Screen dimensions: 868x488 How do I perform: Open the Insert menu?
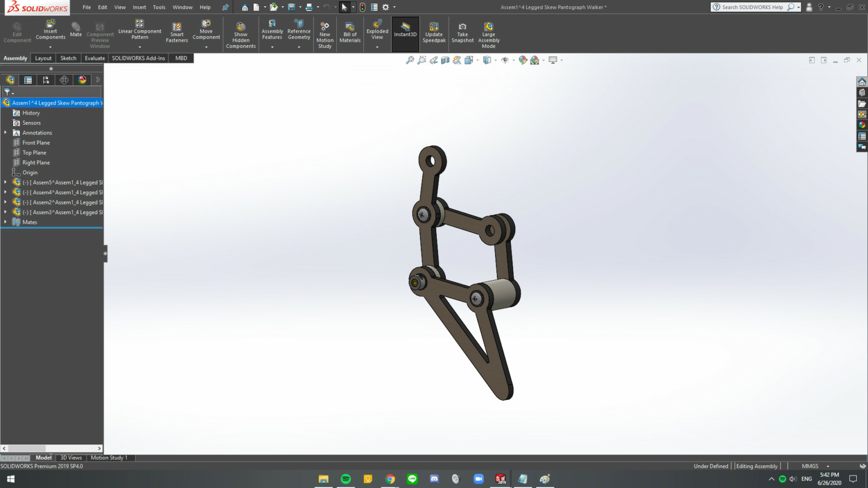point(139,7)
